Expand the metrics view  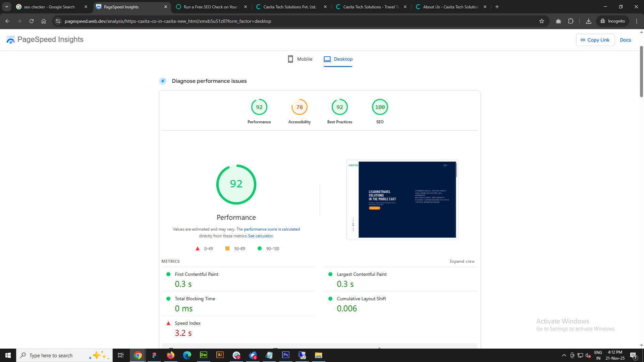(x=462, y=261)
